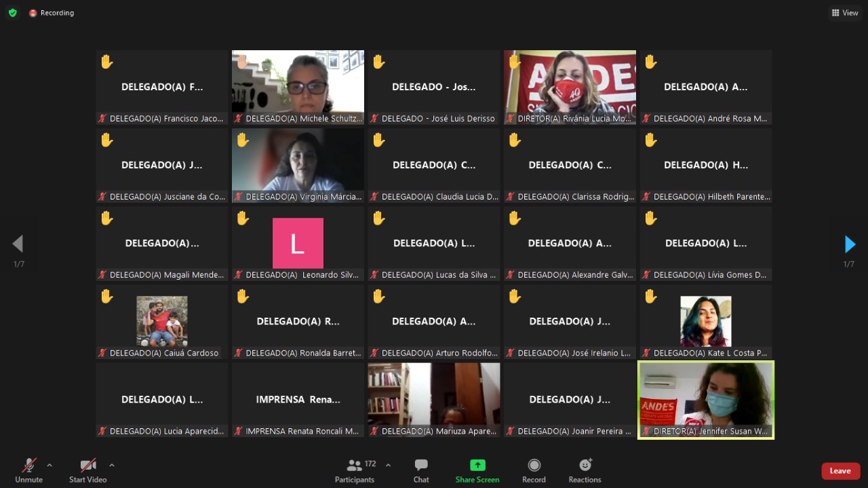Select the pink L avatar of Leonardo
Image resolution: width=868 pixels, height=488 pixels.
pos(298,243)
